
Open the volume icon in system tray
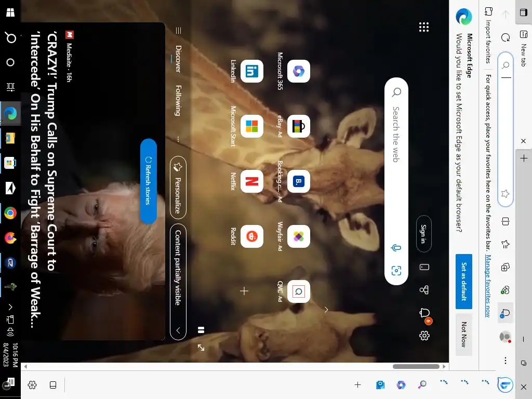point(10,332)
